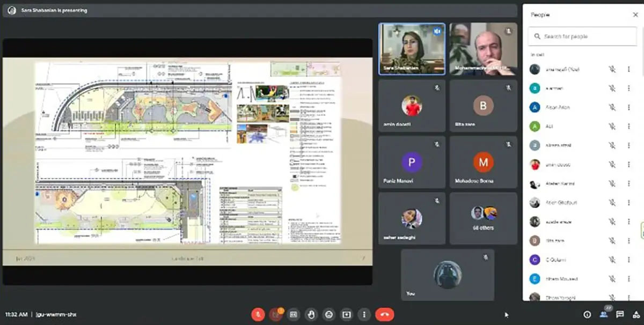This screenshot has height=325, width=644.
Task: Click your own tile labeled You
Action: click(x=448, y=275)
